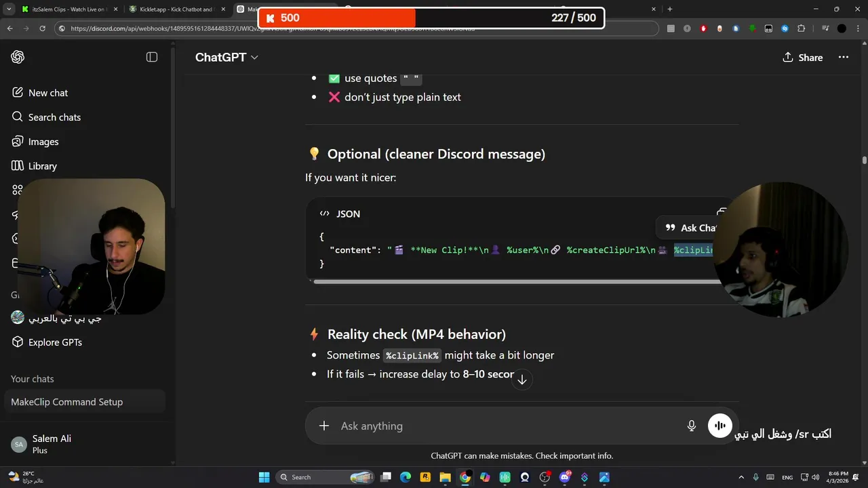Viewport: 868px width, 488px height.
Task: Show hidden system tray icons
Action: point(741,477)
